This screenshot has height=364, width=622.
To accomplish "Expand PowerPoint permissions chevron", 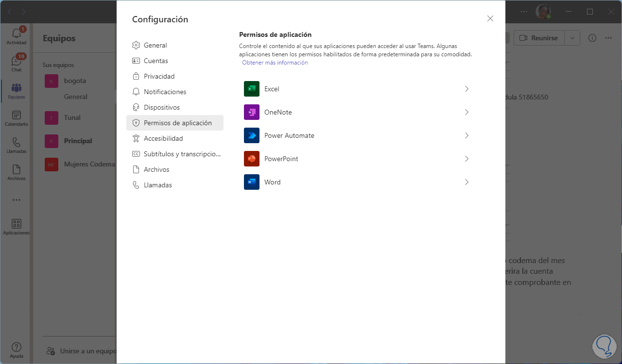I will 466,159.
